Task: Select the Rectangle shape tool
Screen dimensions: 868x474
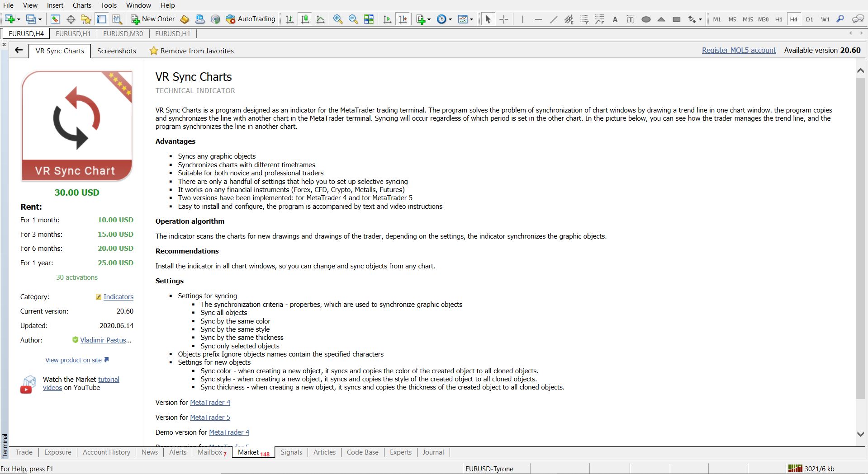Action: click(x=677, y=19)
